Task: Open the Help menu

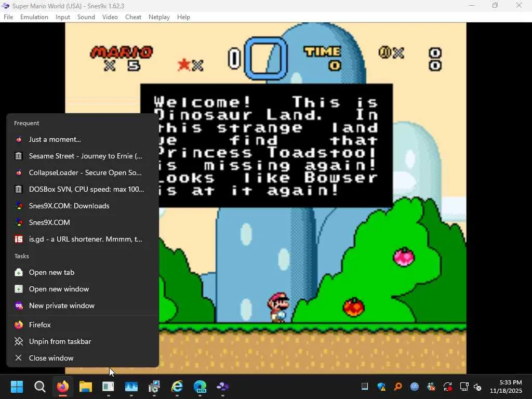Action: 183,17
